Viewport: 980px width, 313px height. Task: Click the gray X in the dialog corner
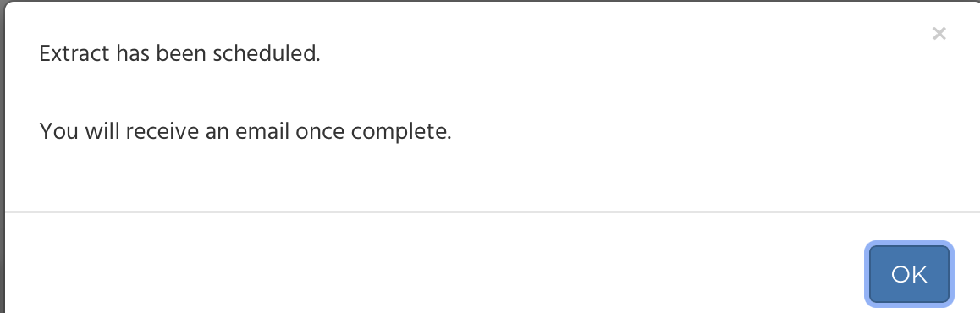tap(939, 34)
